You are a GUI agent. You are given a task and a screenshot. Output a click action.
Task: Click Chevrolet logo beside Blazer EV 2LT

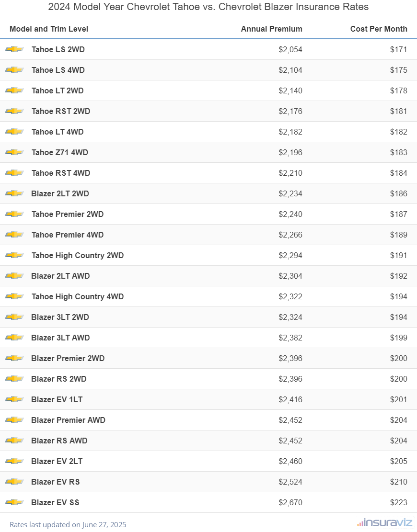tap(14, 461)
